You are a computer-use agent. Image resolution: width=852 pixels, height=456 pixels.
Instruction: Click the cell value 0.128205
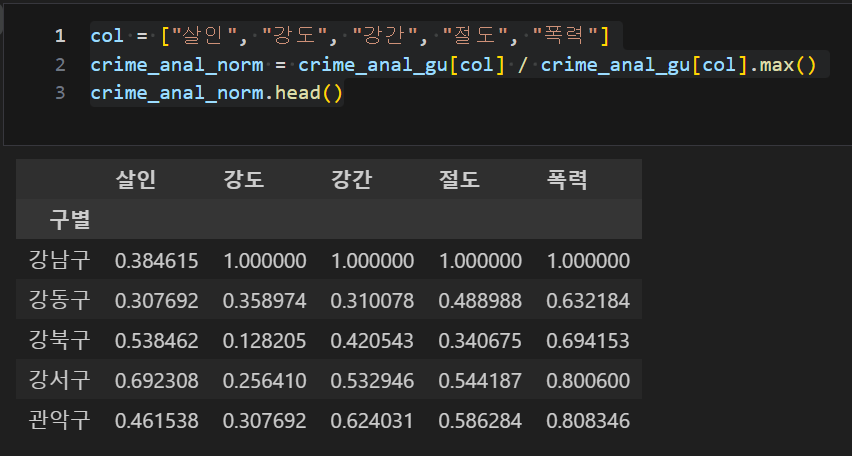[265, 341]
